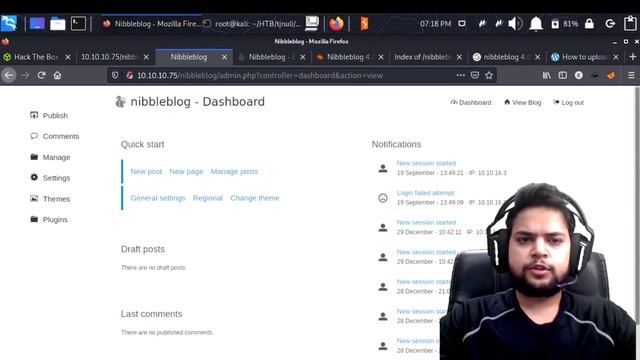The height and width of the screenshot is (360, 640).
Task: Open the notifications bell in the panel
Action: 536,24
